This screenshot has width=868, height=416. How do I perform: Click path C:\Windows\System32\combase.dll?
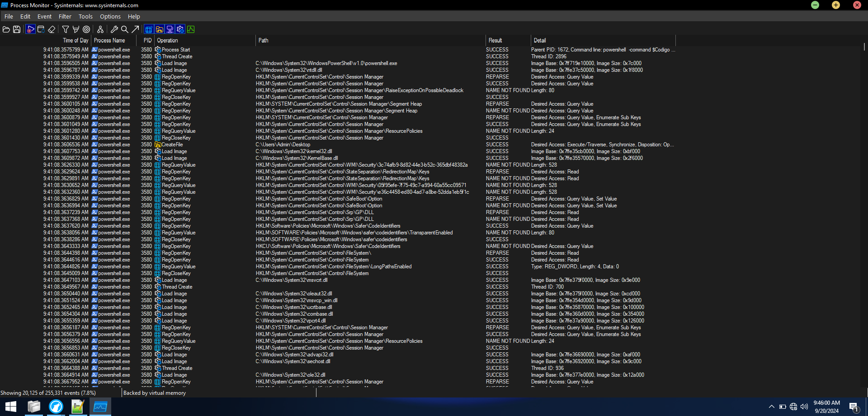(x=294, y=314)
